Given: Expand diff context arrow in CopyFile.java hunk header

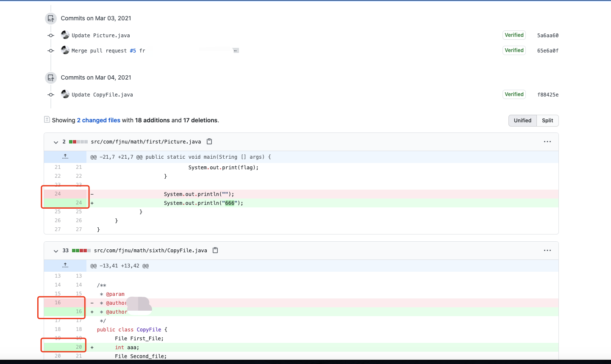Looking at the screenshot, I should click(x=65, y=265).
